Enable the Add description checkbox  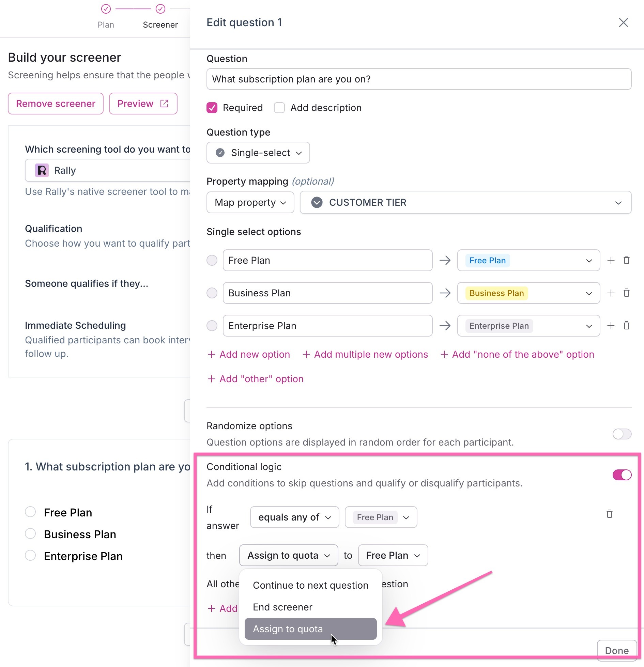click(279, 108)
